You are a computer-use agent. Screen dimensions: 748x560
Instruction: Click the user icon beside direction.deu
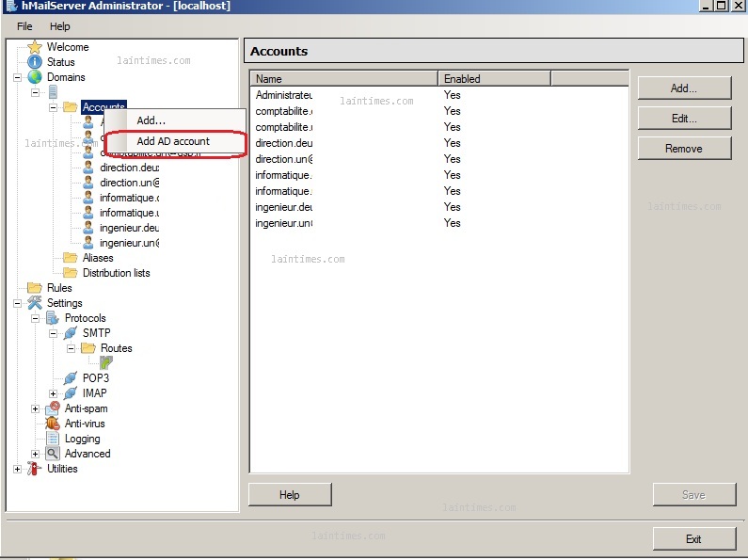tap(88, 168)
